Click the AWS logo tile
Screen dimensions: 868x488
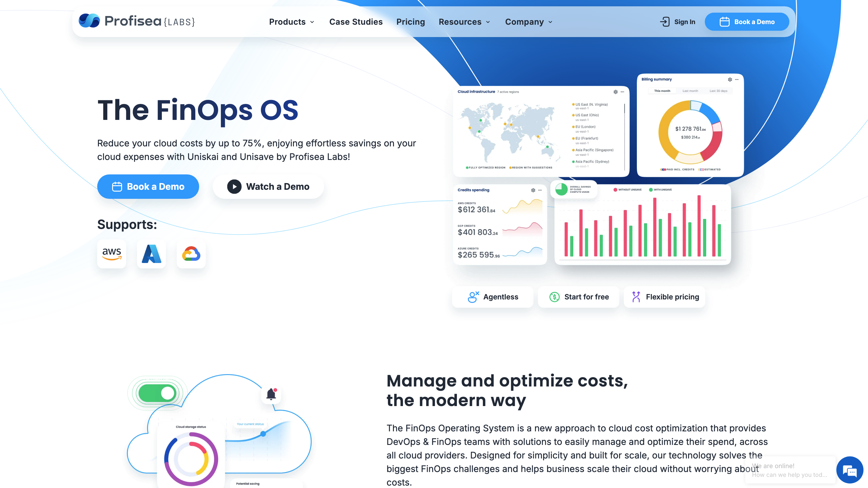pos(112,254)
